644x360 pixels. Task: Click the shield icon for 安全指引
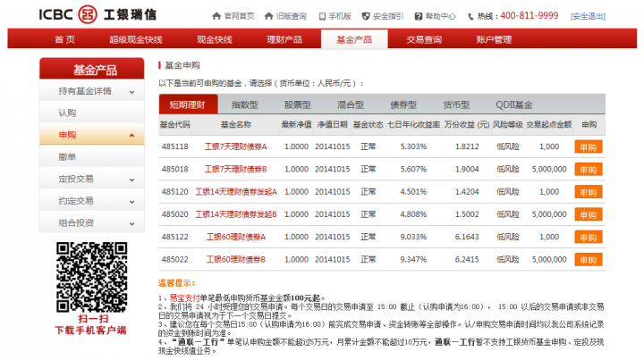366,16
